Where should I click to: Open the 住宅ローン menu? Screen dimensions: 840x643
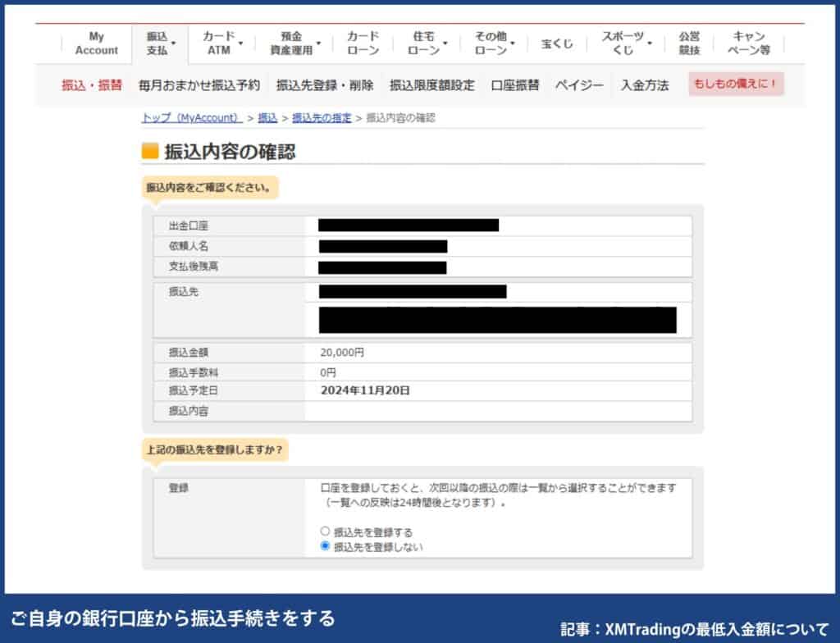424,43
